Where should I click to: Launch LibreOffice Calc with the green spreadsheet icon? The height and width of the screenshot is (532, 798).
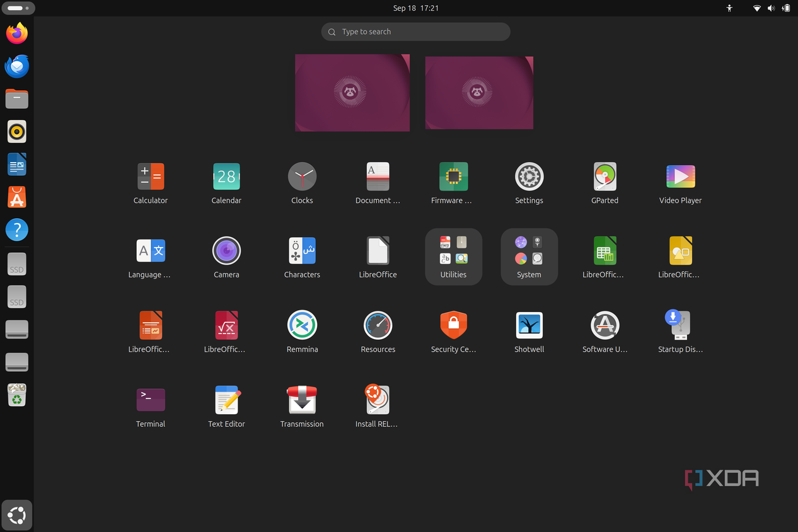click(604, 251)
